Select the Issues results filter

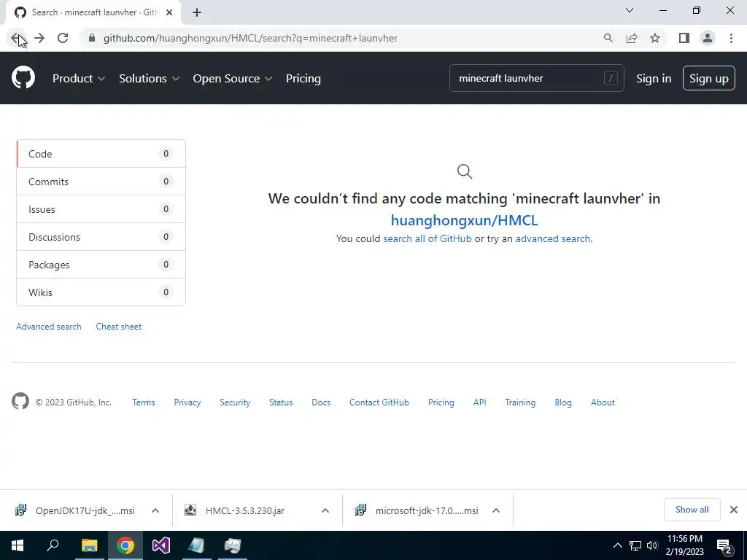pyautogui.click(x=101, y=209)
